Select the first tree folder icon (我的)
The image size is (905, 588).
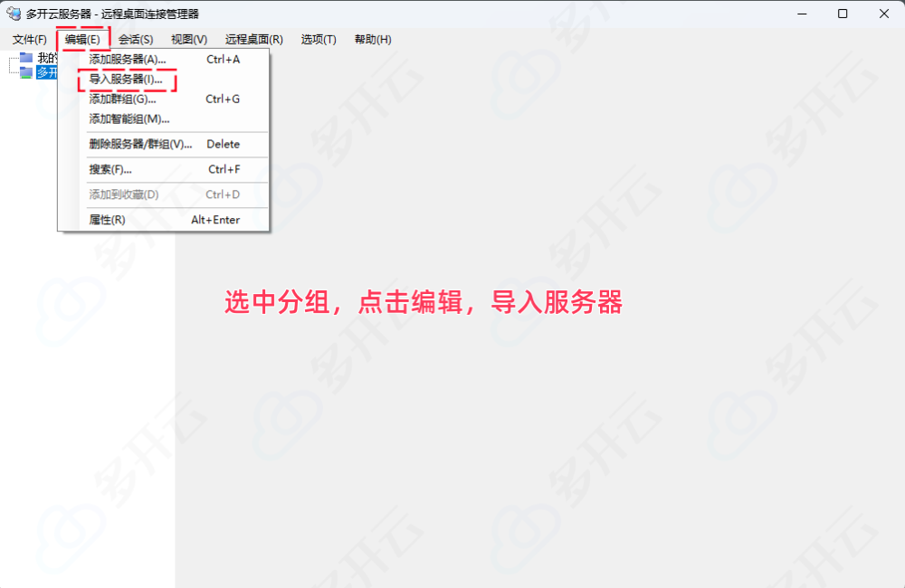[x=26, y=59]
